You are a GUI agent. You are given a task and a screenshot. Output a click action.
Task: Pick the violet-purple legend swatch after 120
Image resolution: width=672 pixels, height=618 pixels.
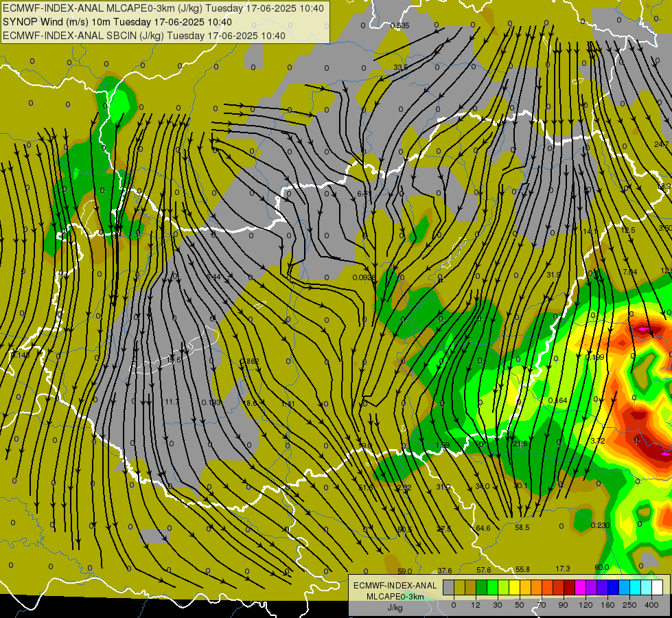[592, 588]
